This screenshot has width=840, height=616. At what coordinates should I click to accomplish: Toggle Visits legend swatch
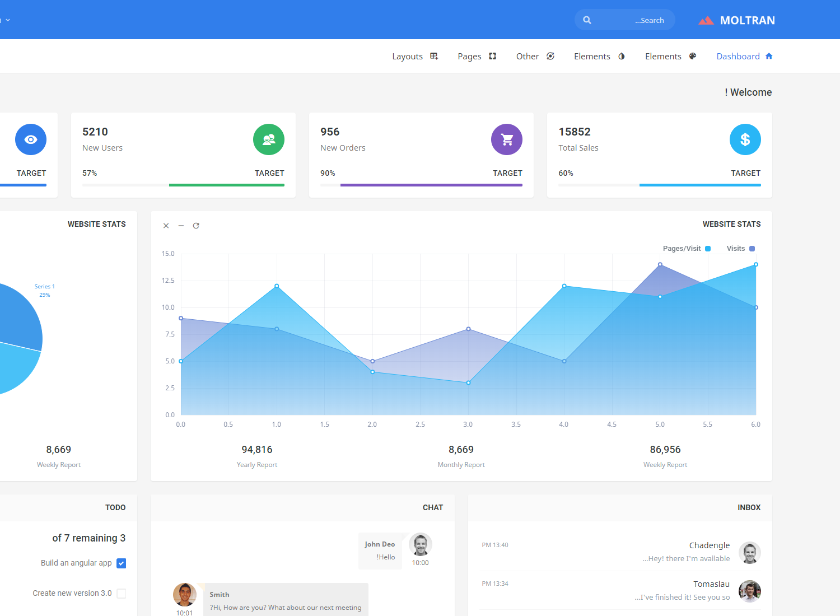(x=752, y=249)
